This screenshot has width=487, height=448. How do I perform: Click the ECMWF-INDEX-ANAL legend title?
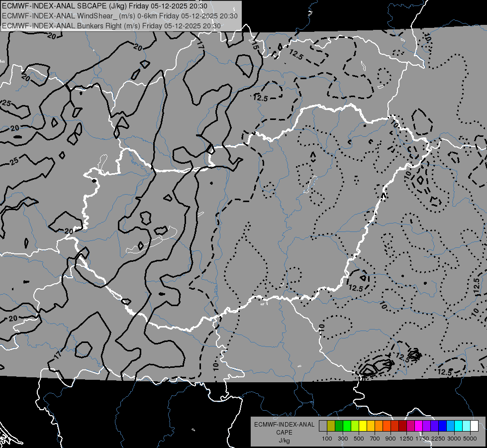284,425
